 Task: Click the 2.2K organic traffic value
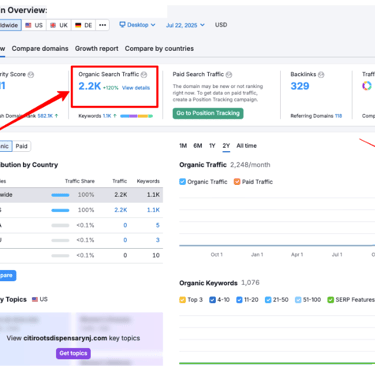click(x=89, y=86)
